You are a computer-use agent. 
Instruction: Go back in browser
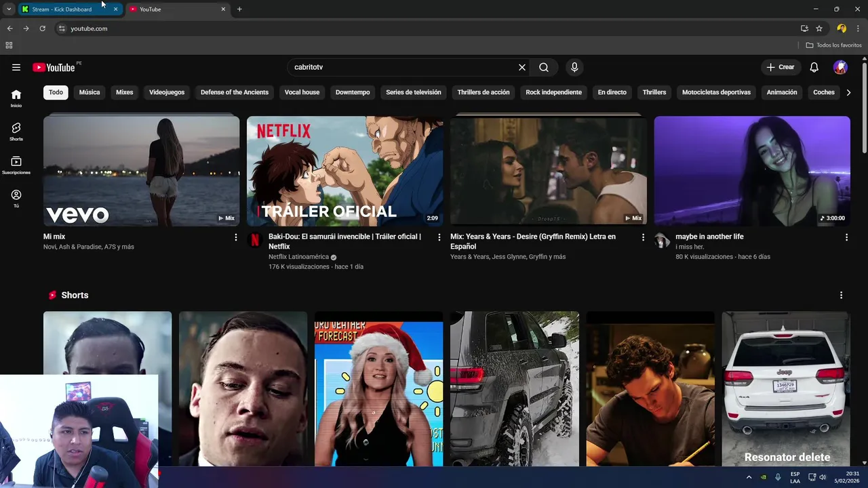(x=9, y=28)
